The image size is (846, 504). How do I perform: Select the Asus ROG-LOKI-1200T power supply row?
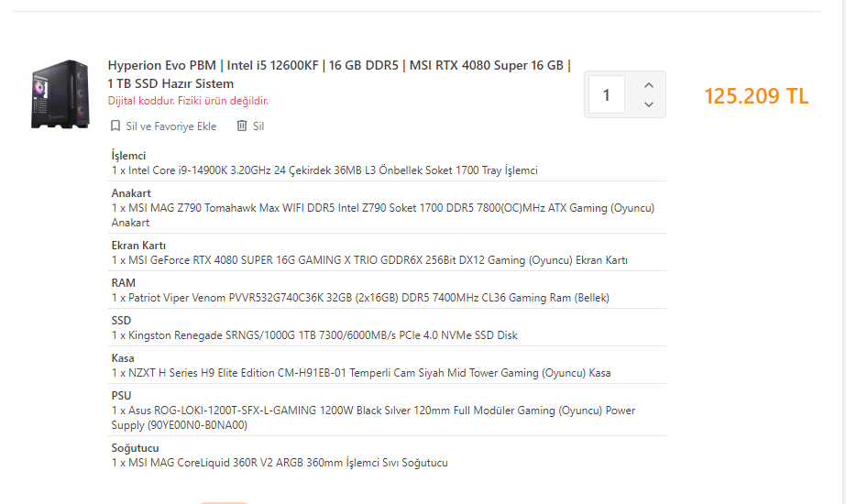pyautogui.click(x=373, y=418)
